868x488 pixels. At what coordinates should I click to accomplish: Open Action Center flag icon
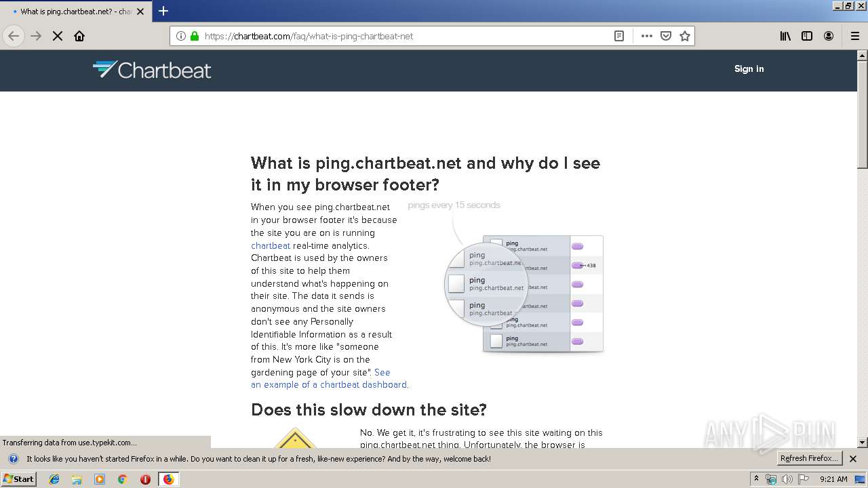[804, 479]
